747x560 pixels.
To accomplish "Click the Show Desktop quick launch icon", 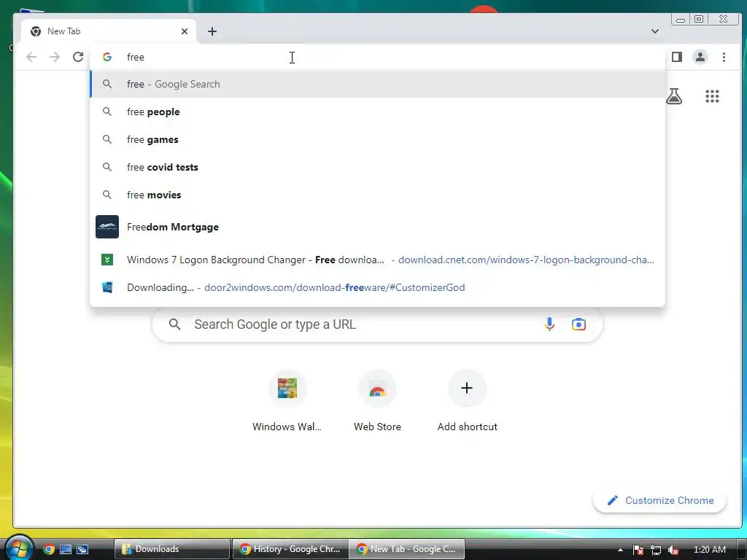I will pos(66,549).
